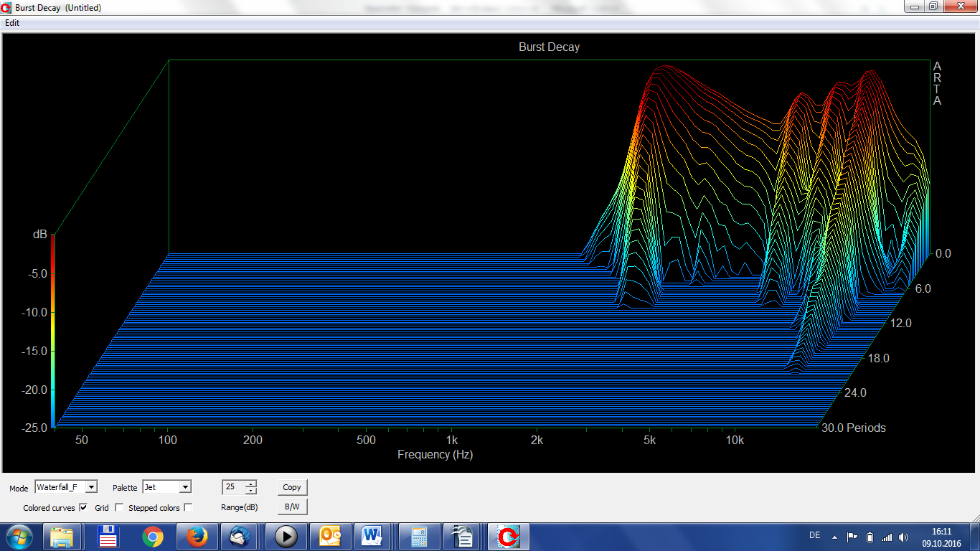The height and width of the screenshot is (551, 980).
Task: Tick the Stepped colors checkbox
Action: [x=188, y=507]
